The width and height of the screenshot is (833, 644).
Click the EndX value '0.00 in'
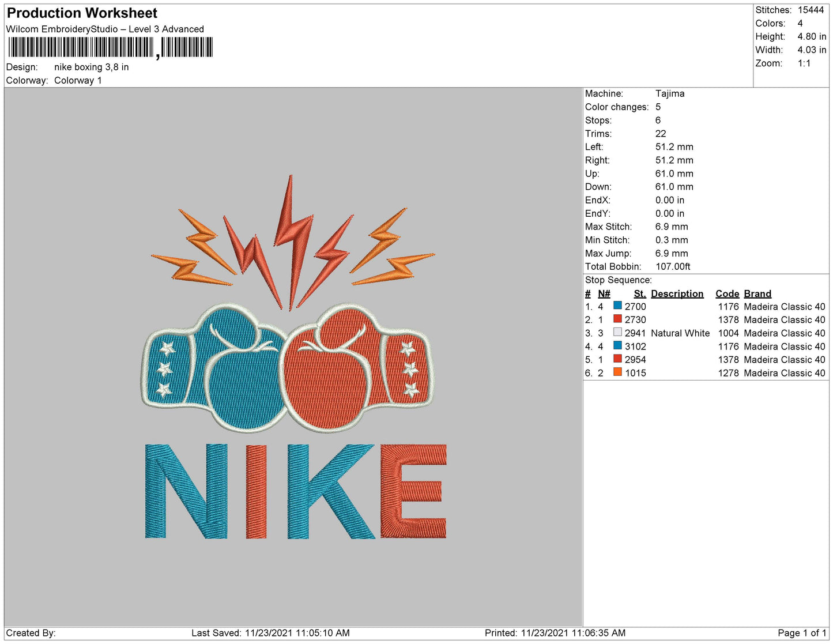670,199
